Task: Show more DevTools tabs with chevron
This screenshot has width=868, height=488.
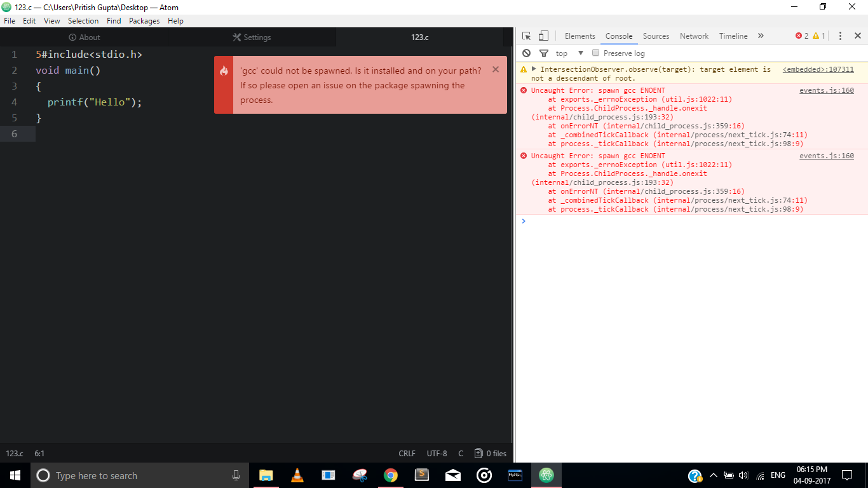Action: pyautogui.click(x=761, y=36)
